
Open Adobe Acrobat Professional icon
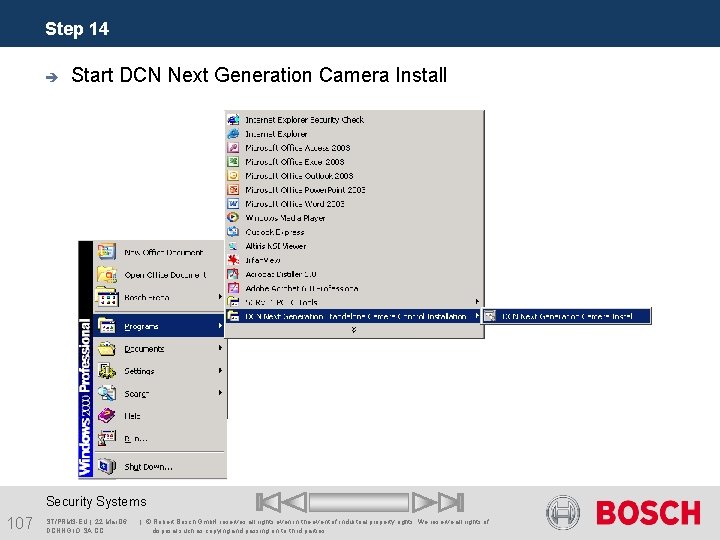(x=233, y=288)
